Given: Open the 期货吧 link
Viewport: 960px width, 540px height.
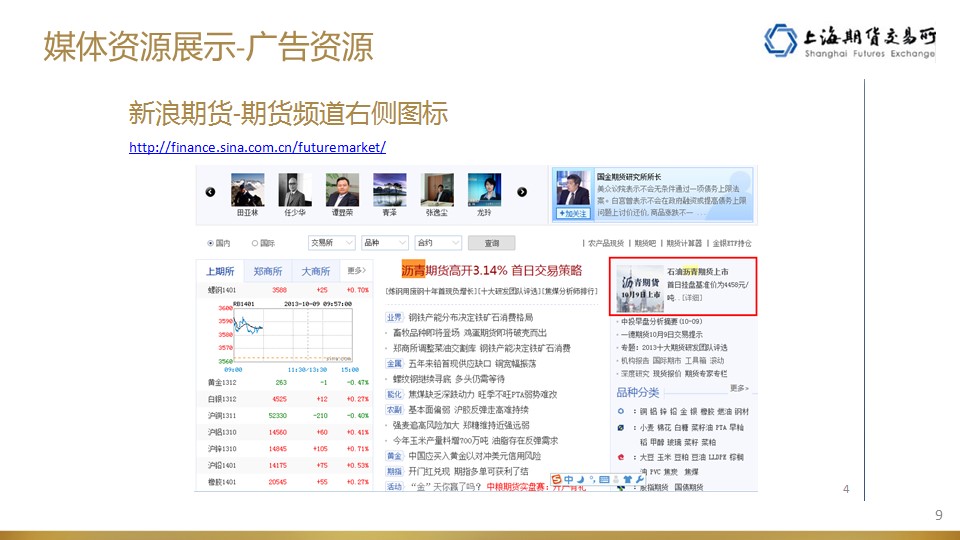Looking at the screenshot, I should [645, 243].
